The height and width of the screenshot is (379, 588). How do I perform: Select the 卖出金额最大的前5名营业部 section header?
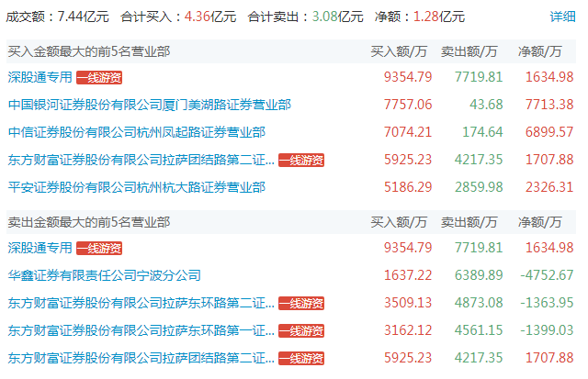pyautogui.click(x=89, y=222)
